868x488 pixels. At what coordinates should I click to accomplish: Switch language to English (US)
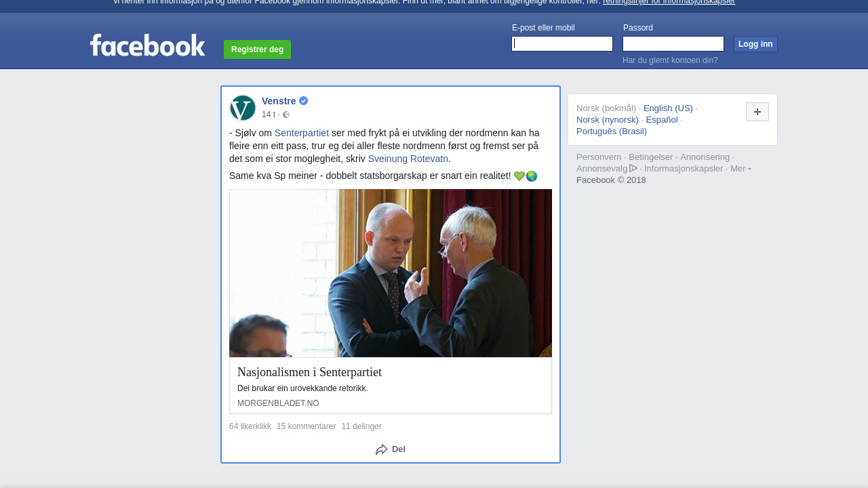click(668, 108)
